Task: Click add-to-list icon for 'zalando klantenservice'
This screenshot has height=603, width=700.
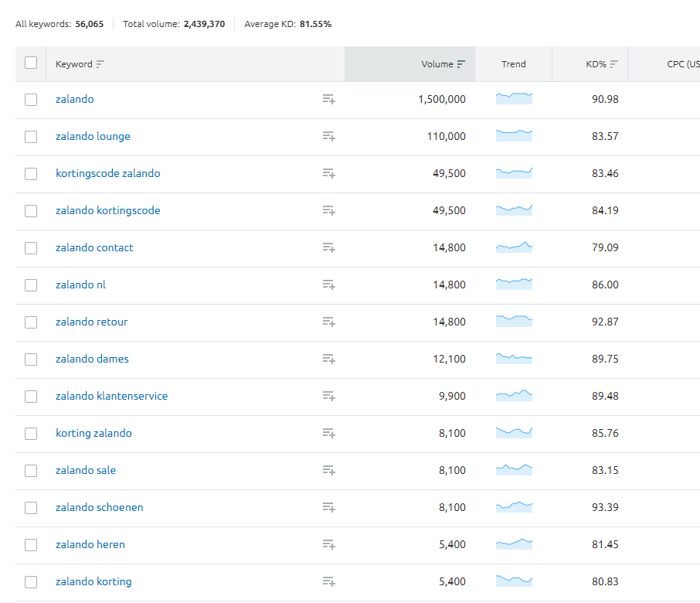Action: (328, 396)
